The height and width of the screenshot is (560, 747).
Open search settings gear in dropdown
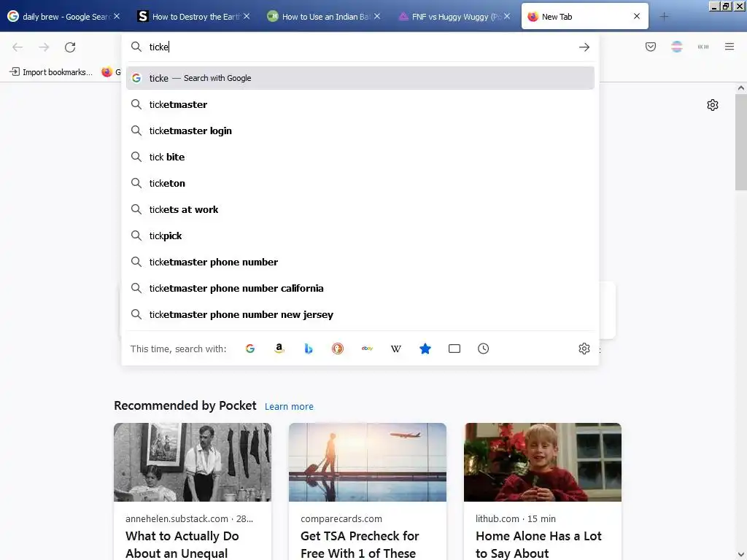point(584,349)
